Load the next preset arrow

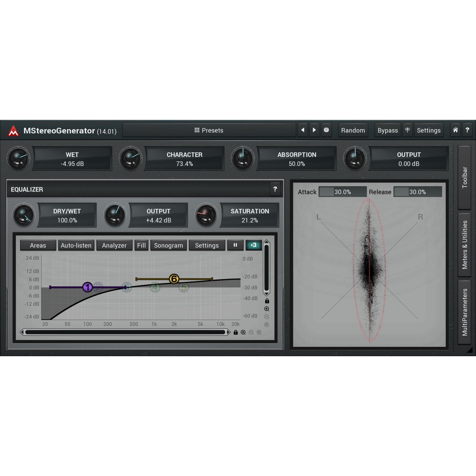pyautogui.click(x=314, y=130)
